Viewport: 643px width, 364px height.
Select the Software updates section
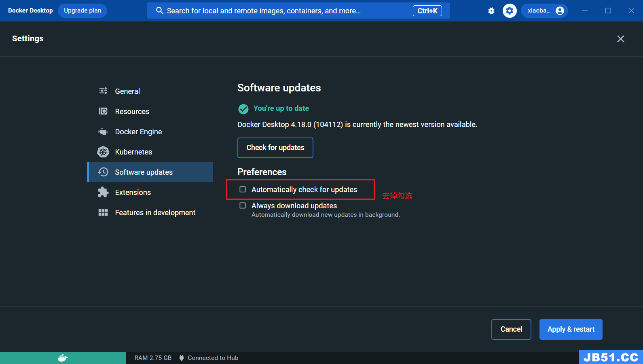pos(150,172)
